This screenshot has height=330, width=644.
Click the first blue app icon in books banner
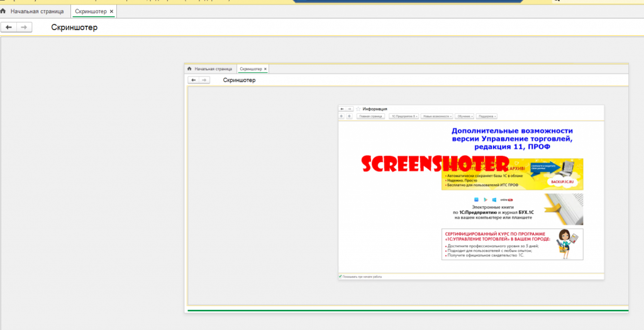[x=477, y=200]
